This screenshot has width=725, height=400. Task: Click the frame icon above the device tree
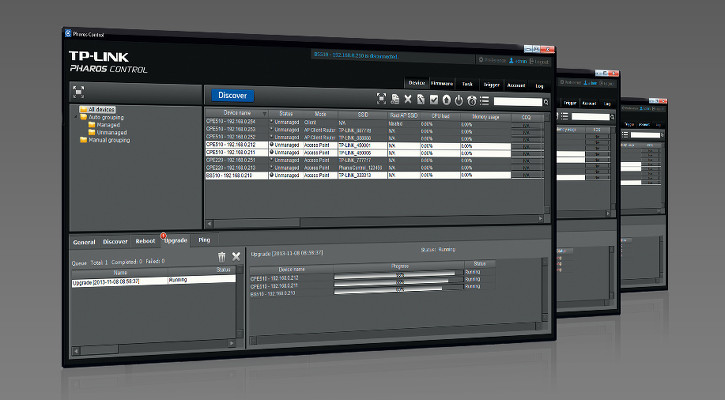[79, 92]
